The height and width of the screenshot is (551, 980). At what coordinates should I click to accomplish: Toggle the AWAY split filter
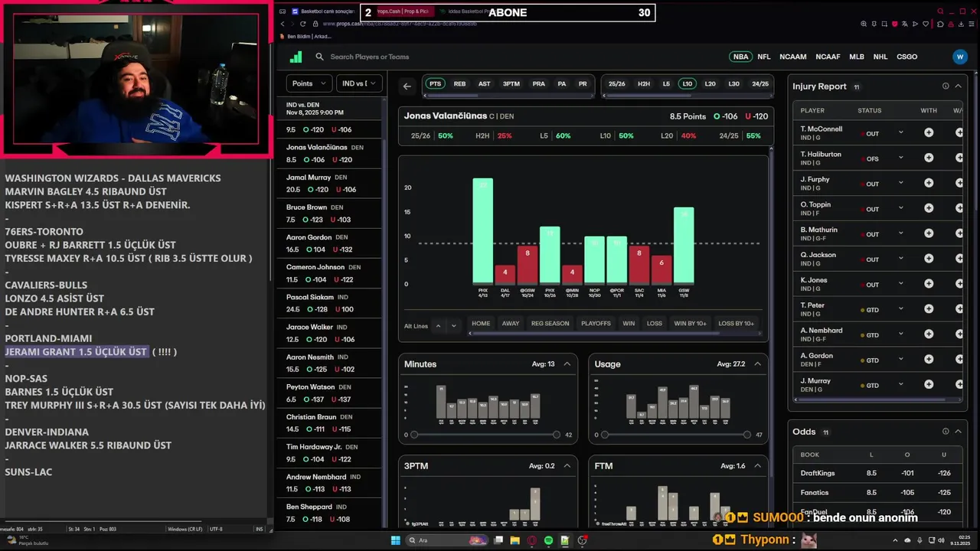[511, 324]
